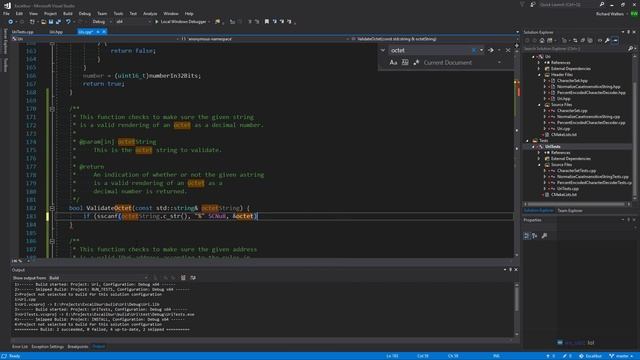Pin the Uri.cpp editor tab

98,32
